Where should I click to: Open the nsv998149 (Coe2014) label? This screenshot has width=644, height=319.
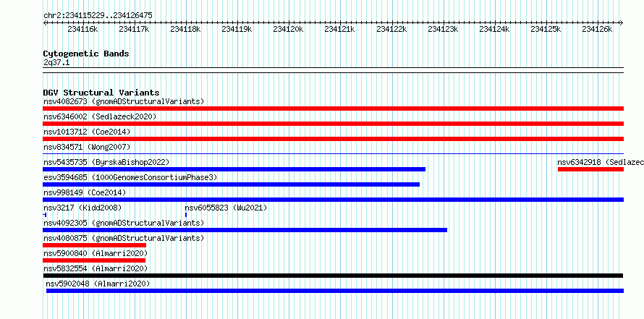85,192
